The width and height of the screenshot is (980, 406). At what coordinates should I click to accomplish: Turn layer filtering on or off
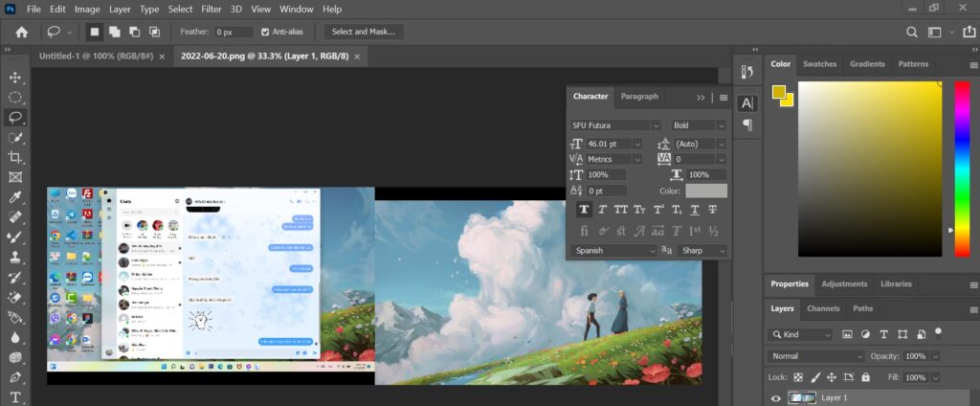[x=938, y=332]
